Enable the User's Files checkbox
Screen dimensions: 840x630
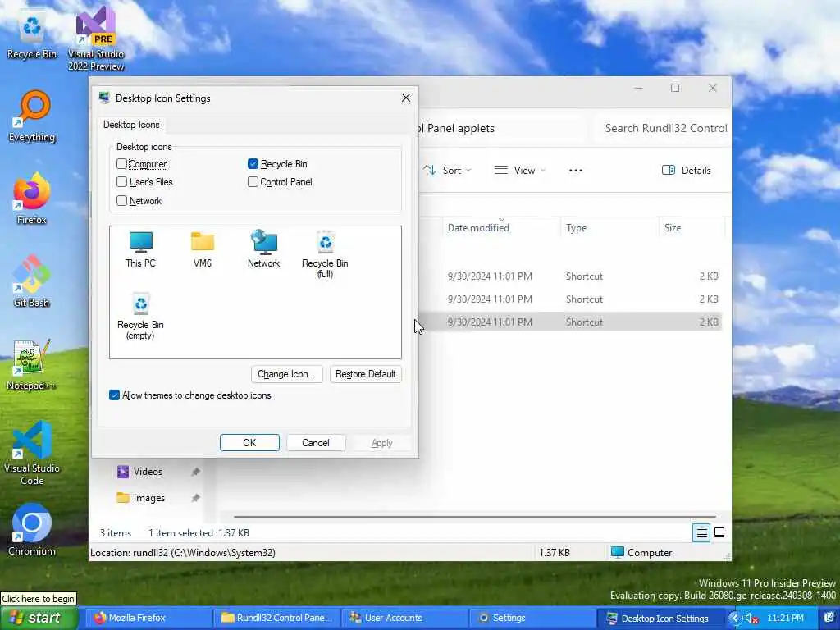coord(121,181)
